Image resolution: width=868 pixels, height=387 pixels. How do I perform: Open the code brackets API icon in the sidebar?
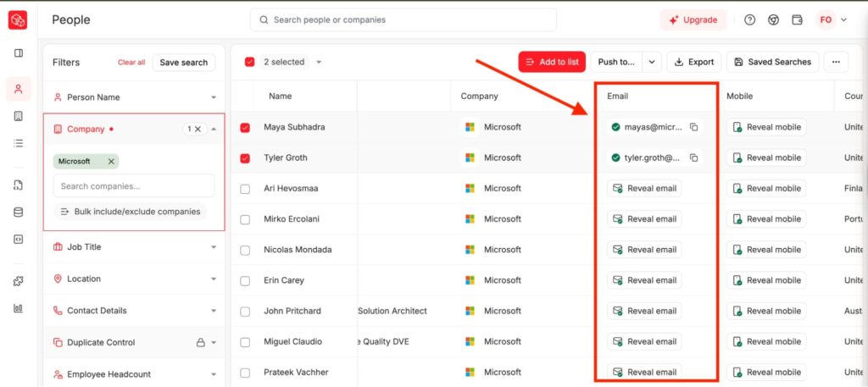(19, 240)
